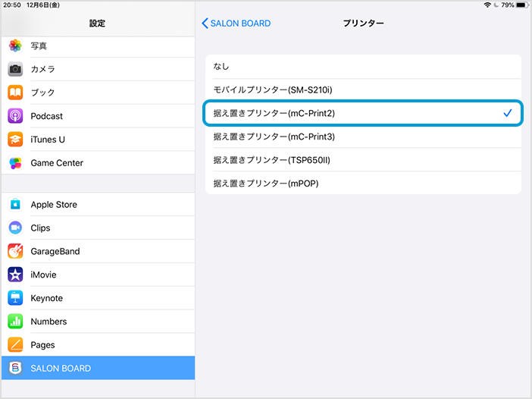Open カメラ settings row
532x399 pixels.
98,69
